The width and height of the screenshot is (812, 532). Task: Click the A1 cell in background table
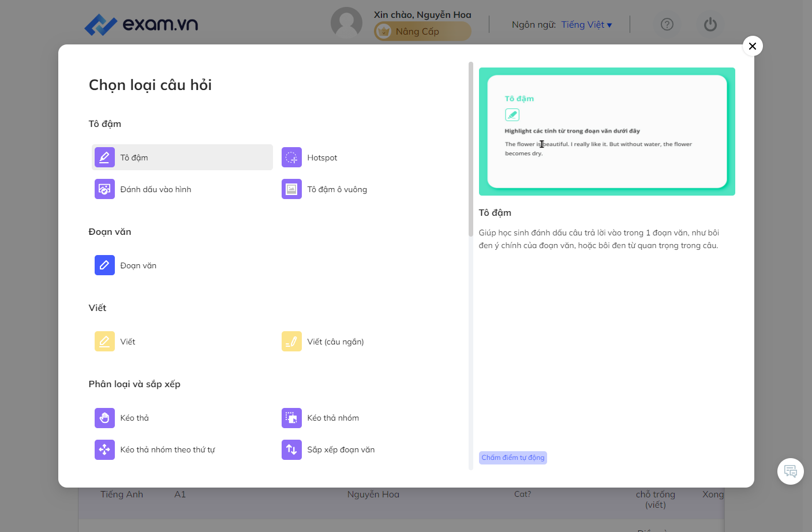tap(180, 494)
